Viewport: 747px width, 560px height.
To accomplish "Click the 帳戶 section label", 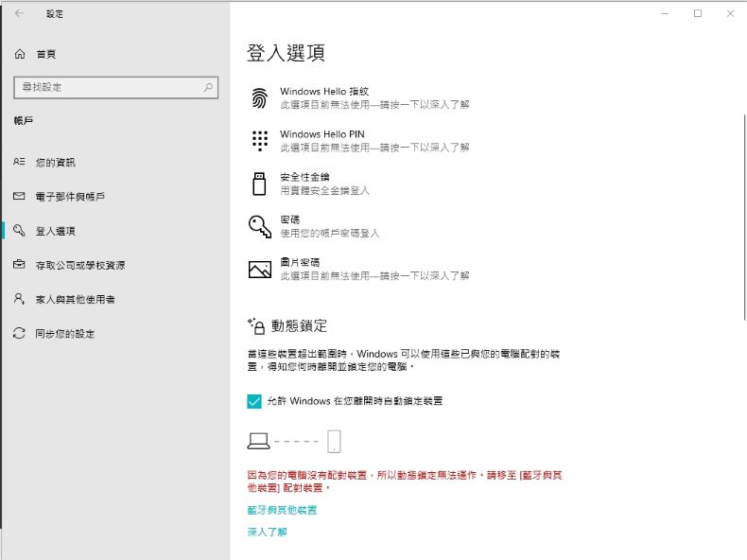I will [24, 120].
